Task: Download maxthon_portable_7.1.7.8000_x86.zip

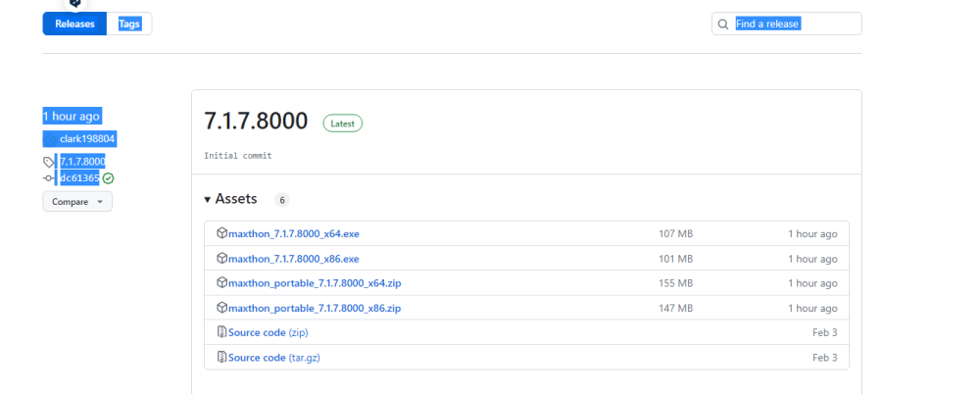Action: click(x=314, y=308)
